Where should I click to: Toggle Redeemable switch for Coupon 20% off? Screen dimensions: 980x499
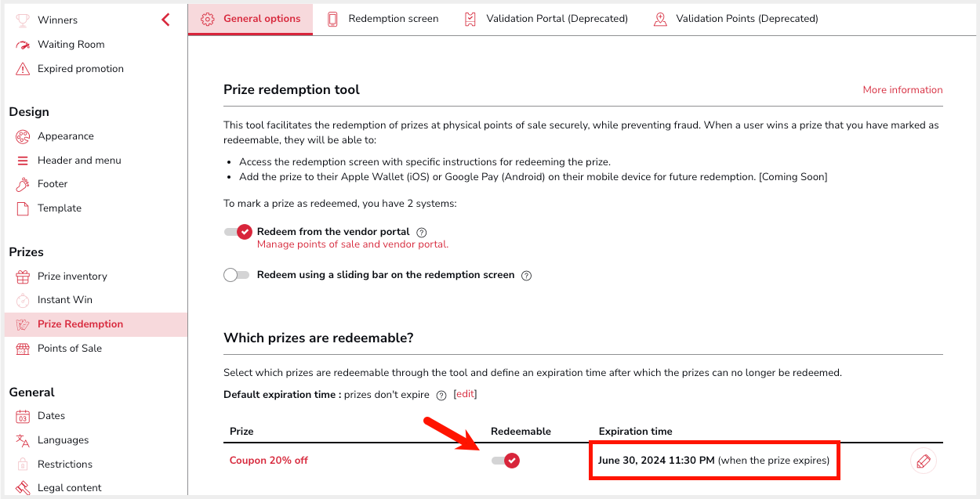pos(506,461)
